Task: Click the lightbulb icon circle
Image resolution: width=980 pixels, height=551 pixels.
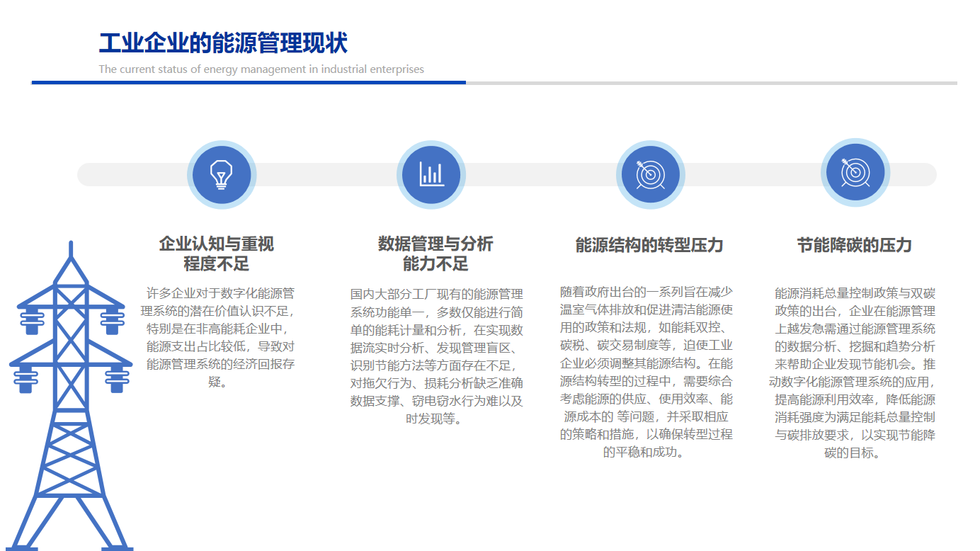Action: pyautogui.click(x=222, y=174)
